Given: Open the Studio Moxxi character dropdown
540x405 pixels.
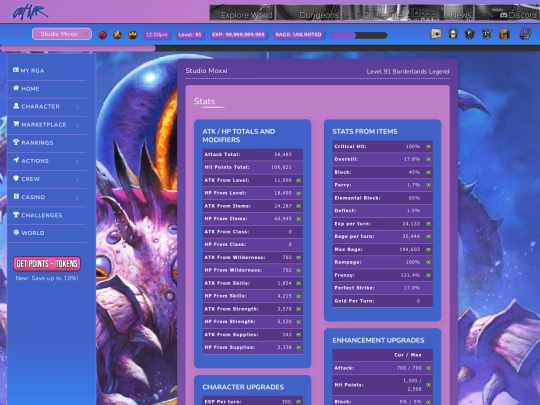Looking at the screenshot, I should (x=62, y=34).
